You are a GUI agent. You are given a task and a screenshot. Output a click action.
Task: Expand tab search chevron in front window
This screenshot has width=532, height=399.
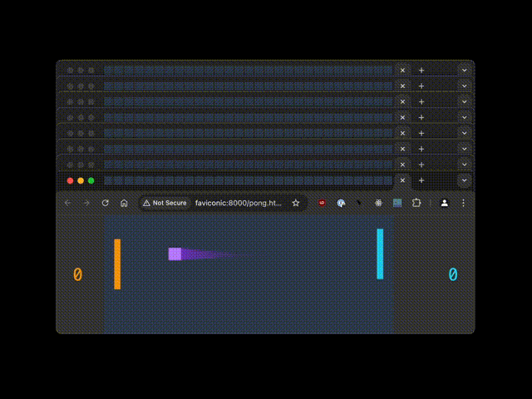click(464, 180)
